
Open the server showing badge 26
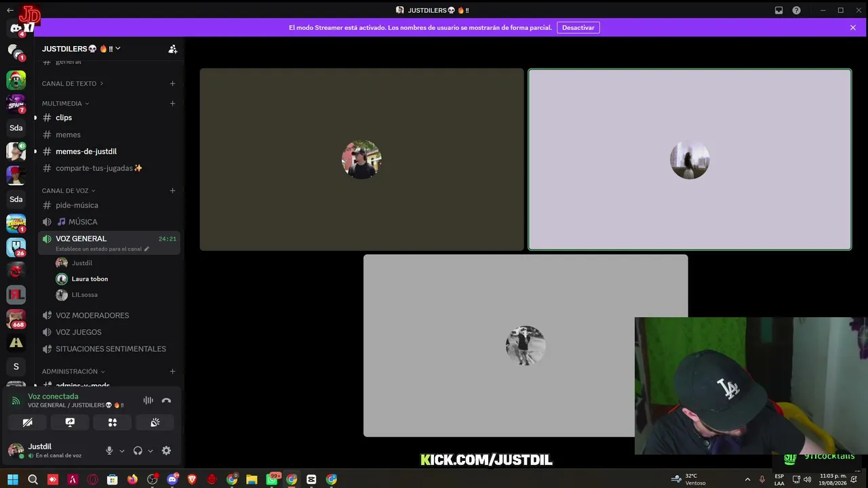[x=16, y=247]
